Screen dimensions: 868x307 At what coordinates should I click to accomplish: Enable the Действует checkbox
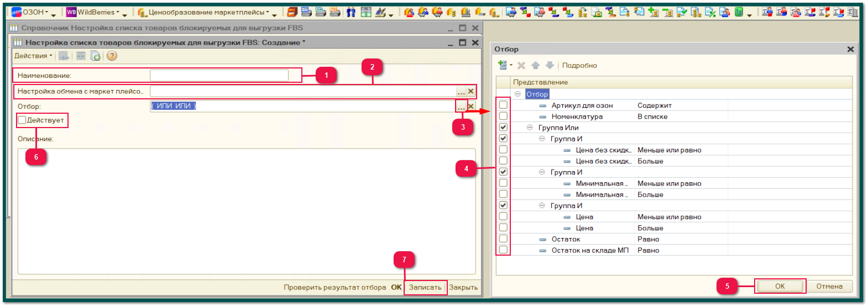[x=22, y=120]
